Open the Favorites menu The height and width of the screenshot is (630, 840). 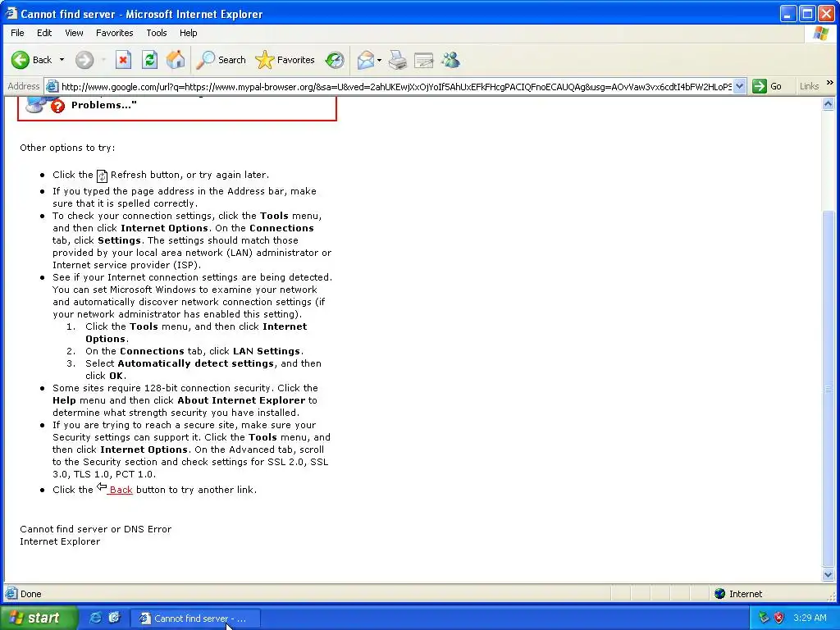pos(115,33)
